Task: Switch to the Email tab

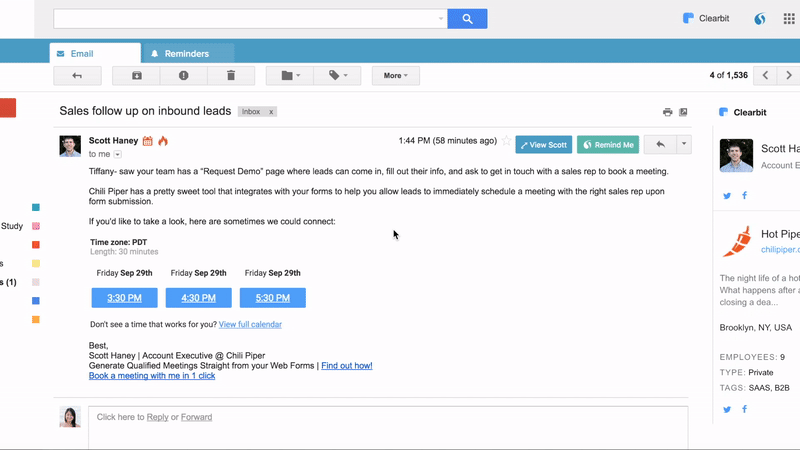Action: coord(95,54)
